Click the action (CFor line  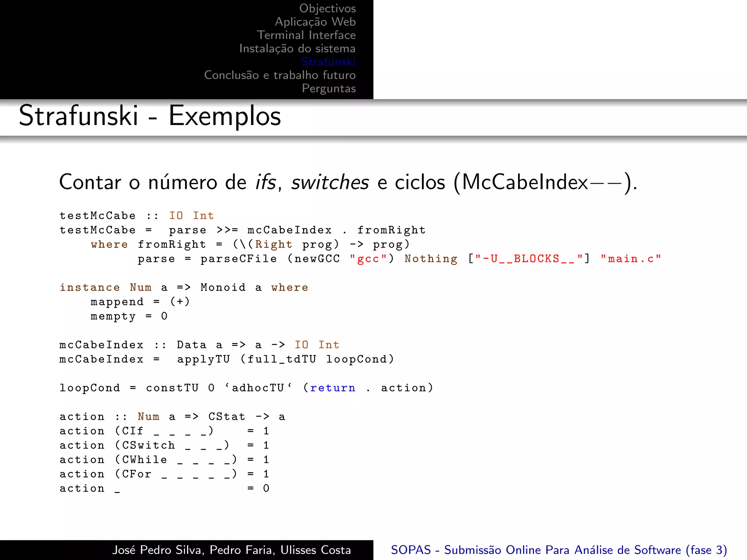coord(165,474)
